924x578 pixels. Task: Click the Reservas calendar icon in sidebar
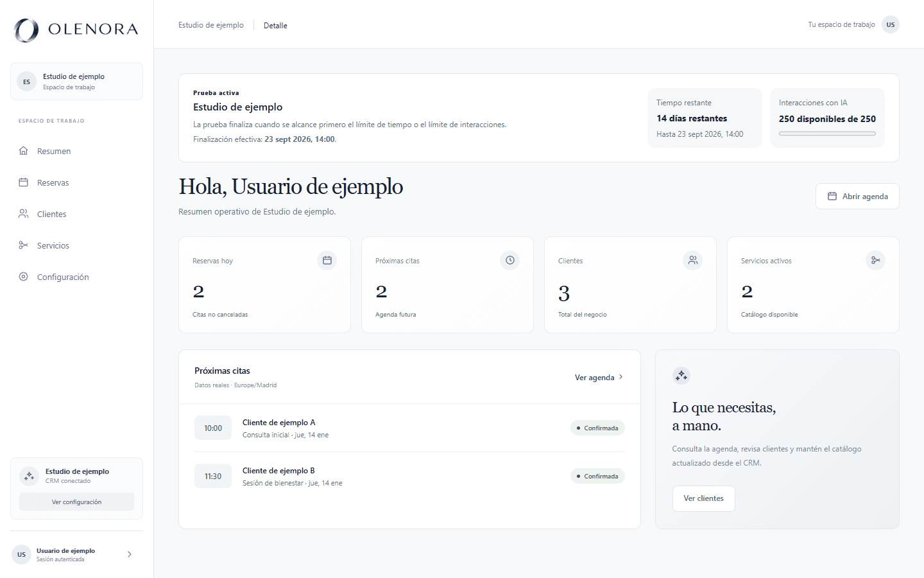[x=24, y=182]
